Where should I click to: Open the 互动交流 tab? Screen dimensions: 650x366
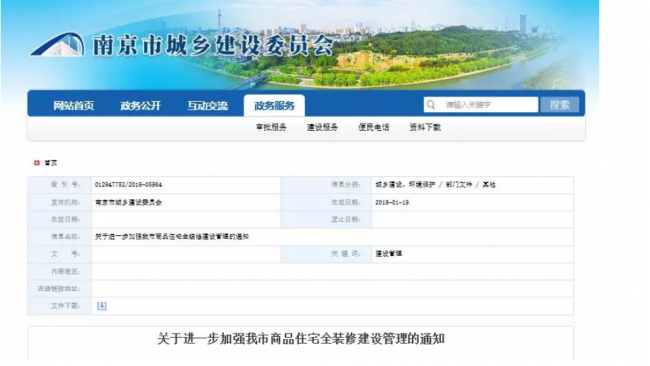pyautogui.click(x=207, y=106)
